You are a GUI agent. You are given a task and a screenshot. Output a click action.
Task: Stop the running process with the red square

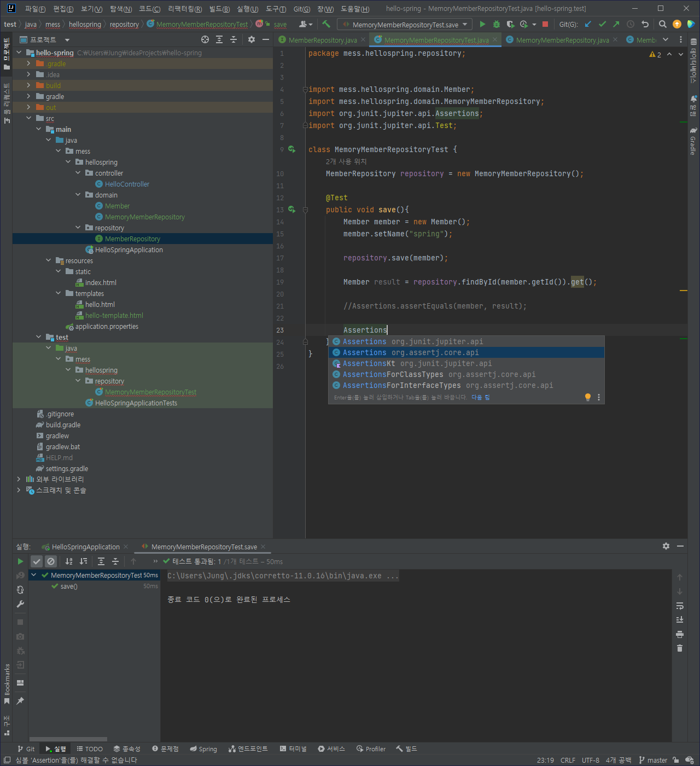tap(545, 24)
